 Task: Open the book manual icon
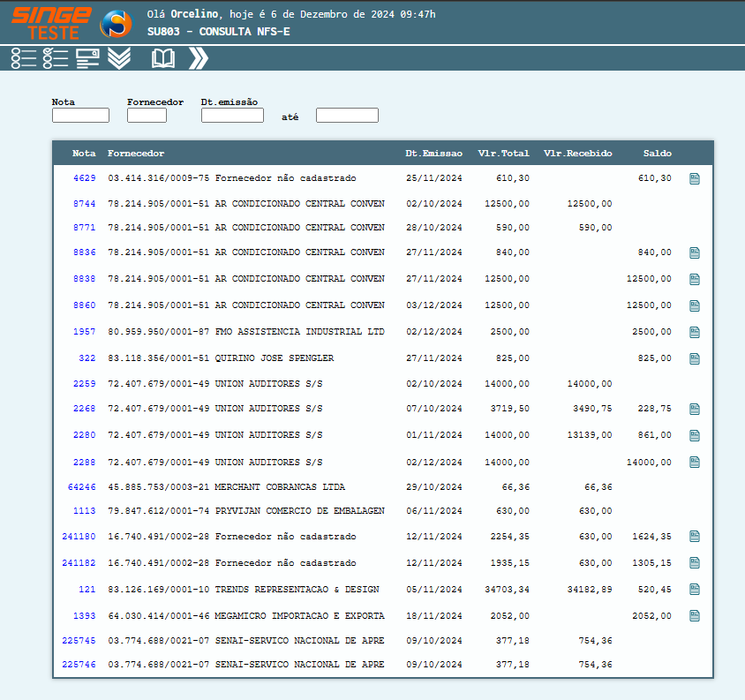163,58
